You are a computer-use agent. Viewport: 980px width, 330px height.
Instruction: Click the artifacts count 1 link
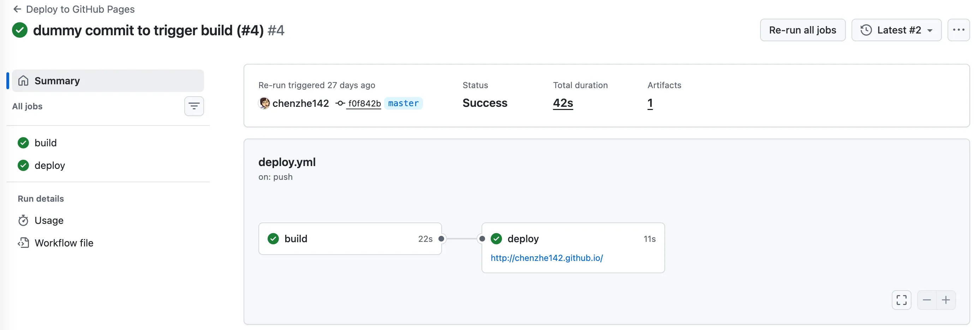[650, 103]
